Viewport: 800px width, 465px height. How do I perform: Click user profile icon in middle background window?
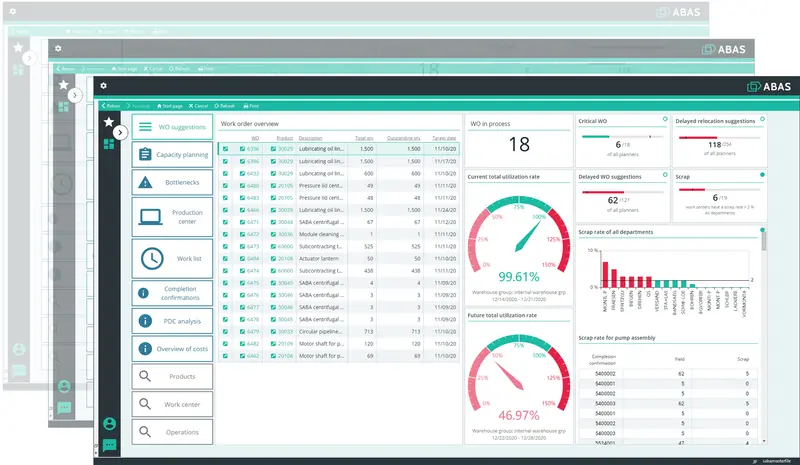[x=64, y=386]
